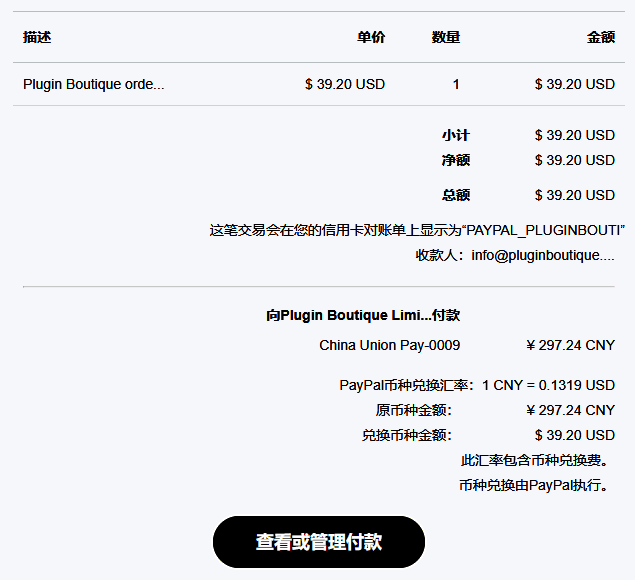This screenshot has height=580, width=635.
Task: Click the 总额 label
Action: tap(456, 195)
